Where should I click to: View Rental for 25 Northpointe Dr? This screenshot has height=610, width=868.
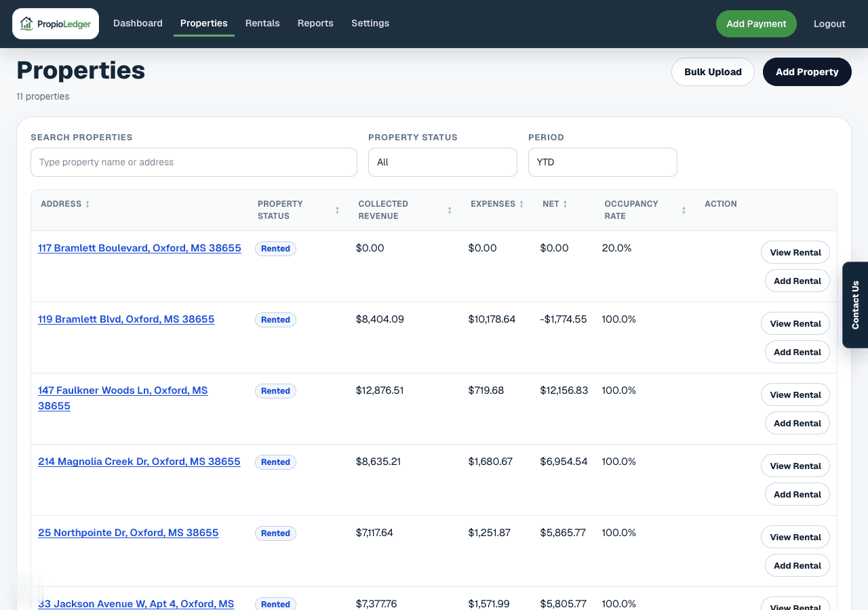pos(795,537)
